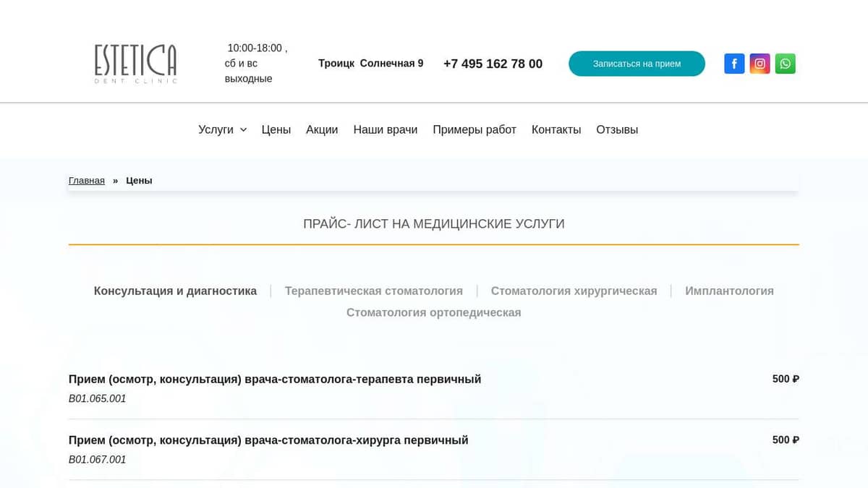The image size is (868, 488).
Task: Click the Записаться на прием button
Action: (x=637, y=64)
